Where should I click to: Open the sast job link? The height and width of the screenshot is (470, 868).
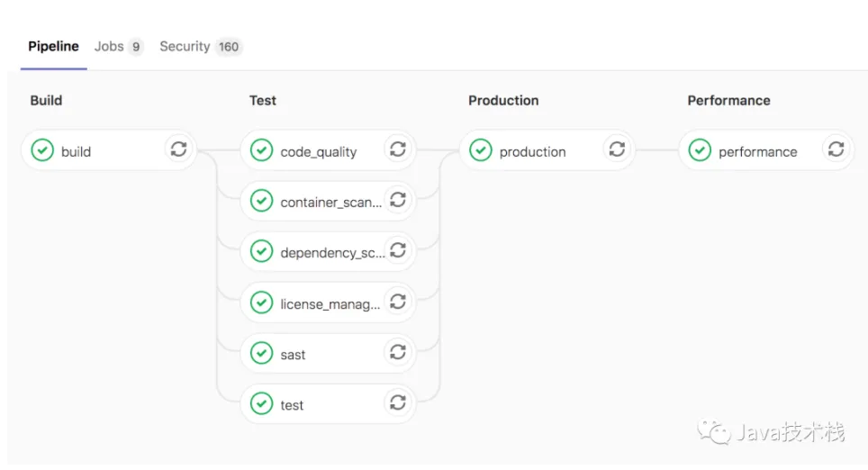point(293,355)
